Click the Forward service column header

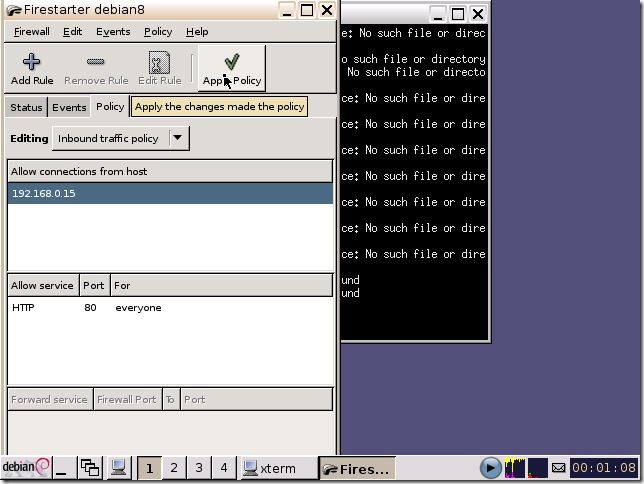point(50,399)
